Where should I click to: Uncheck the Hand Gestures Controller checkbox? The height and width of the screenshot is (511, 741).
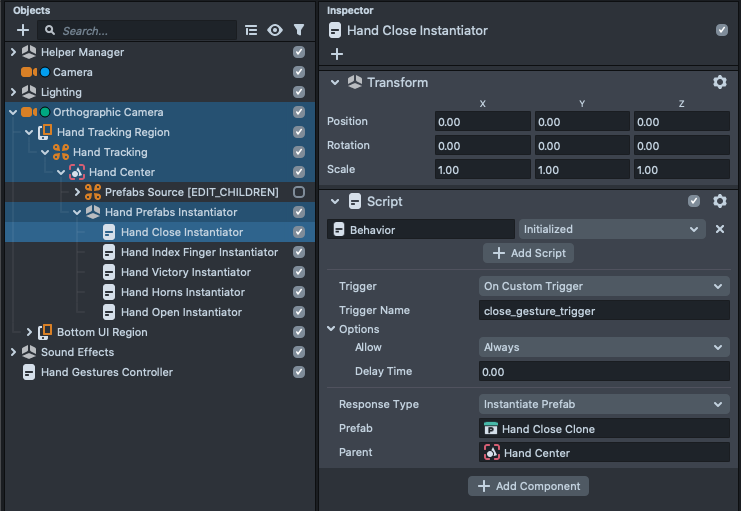(x=298, y=372)
